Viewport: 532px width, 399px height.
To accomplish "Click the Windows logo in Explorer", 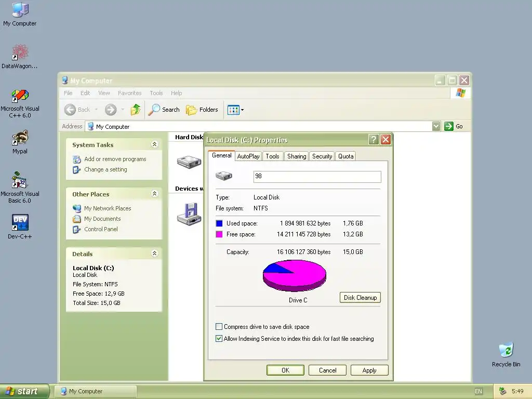I will pyautogui.click(x=460, y=92).
